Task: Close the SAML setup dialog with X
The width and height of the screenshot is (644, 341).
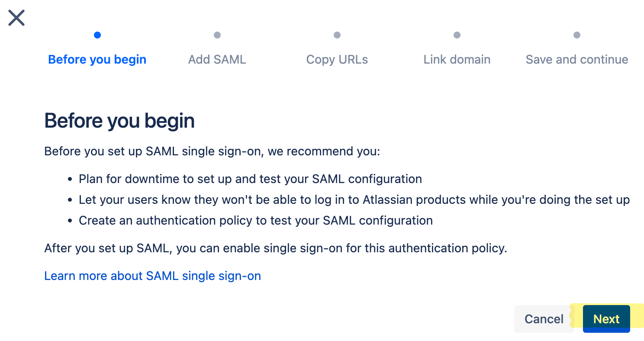Action: [16, 18]
